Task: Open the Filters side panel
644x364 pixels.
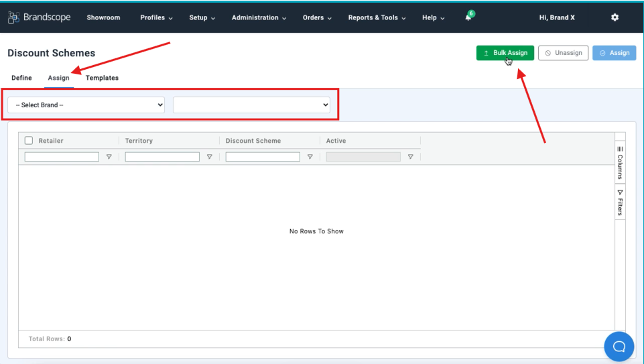Action: point(620,202)
